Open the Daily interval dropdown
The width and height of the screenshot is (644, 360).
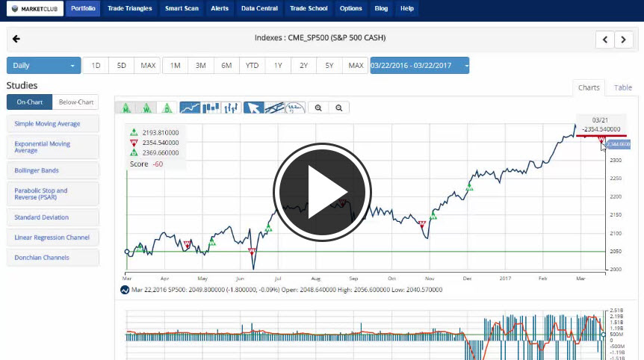(x=43, y=66)
